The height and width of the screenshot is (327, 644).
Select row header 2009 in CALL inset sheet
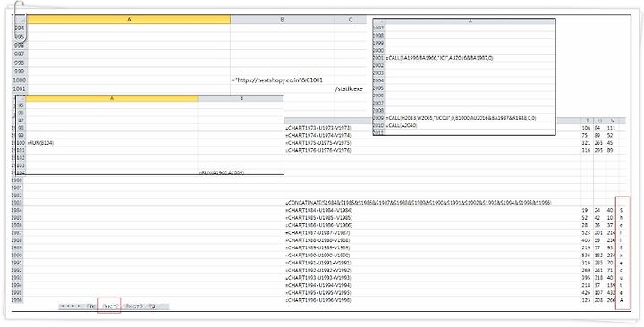pyautogui.click(x=377, y=118)
